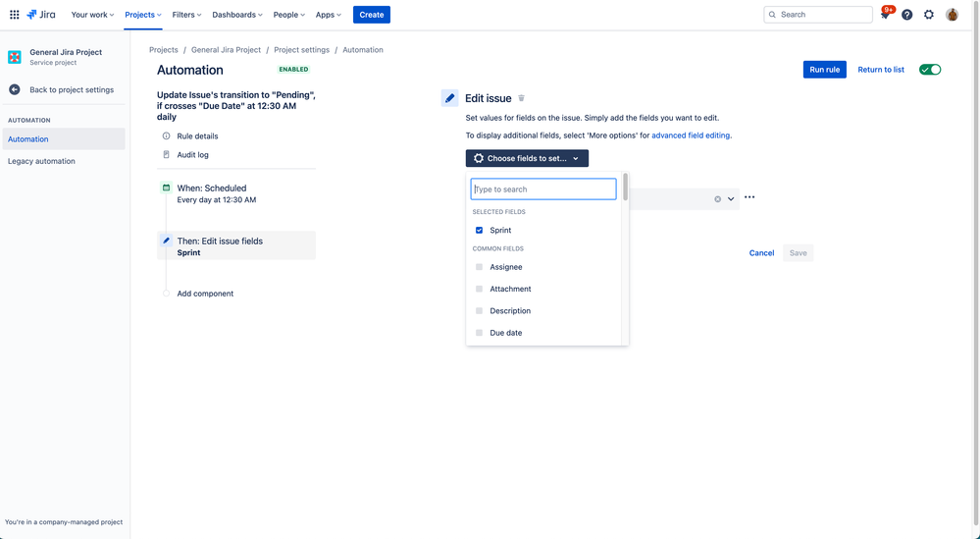Click the pencil icon of Edit issue fields step

tap(166, 241)
